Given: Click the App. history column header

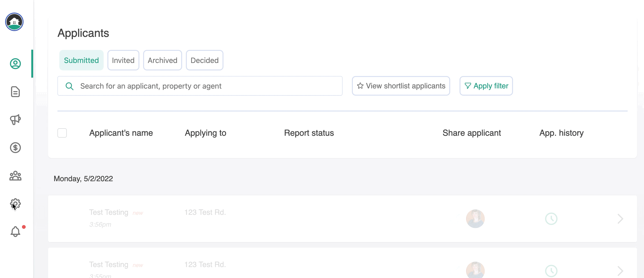Looking at the screenshot, I should pos(562,133).
